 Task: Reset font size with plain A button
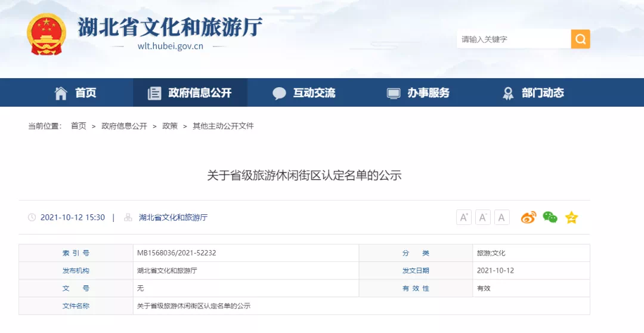pyautogui.click(x=502, y=218)
